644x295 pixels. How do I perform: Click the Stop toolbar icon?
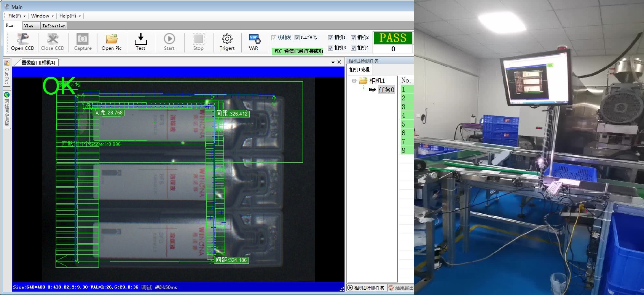point(198,39)
